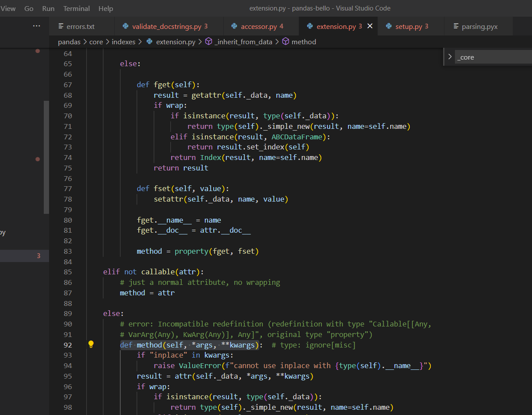The height and width of the screenshot is (415, 532).
Task: Switch to the errors.txt tab
Action: [x=81, y=26]
